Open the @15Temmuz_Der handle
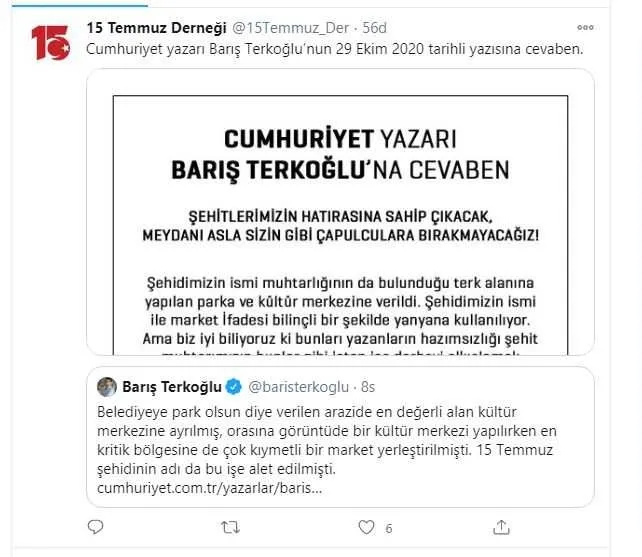Screen dimensions: 642x557 click(x=291, y=28)
